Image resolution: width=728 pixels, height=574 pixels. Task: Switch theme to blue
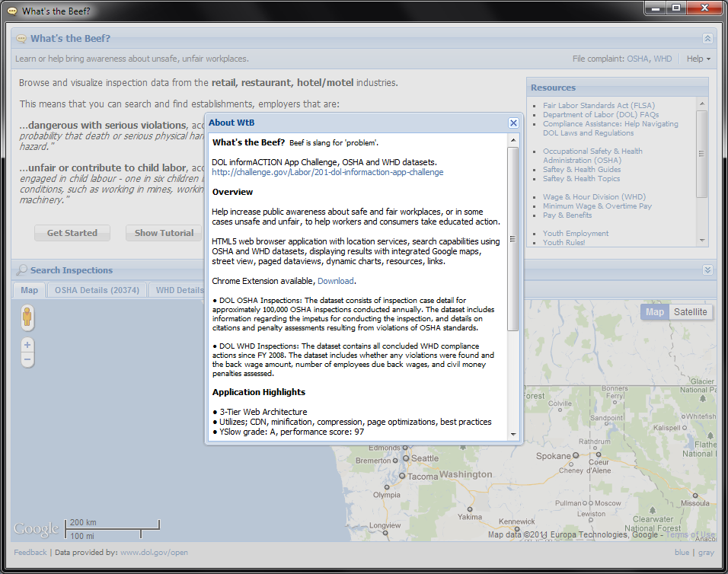682,552
